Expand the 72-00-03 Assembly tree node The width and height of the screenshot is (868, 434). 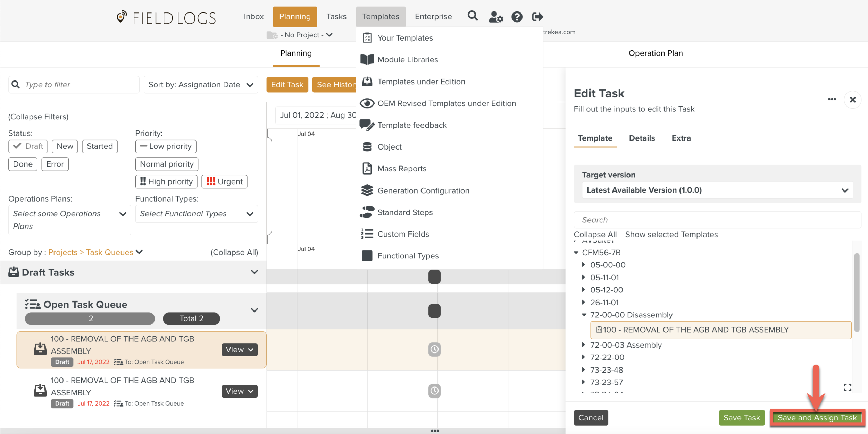tap(584, 345)
